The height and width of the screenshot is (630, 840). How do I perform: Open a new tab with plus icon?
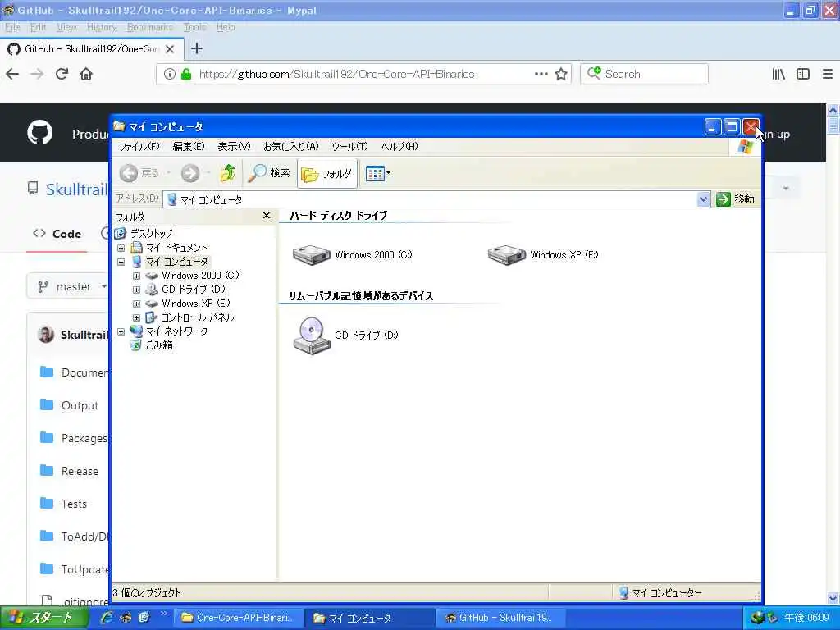point(197,48)
